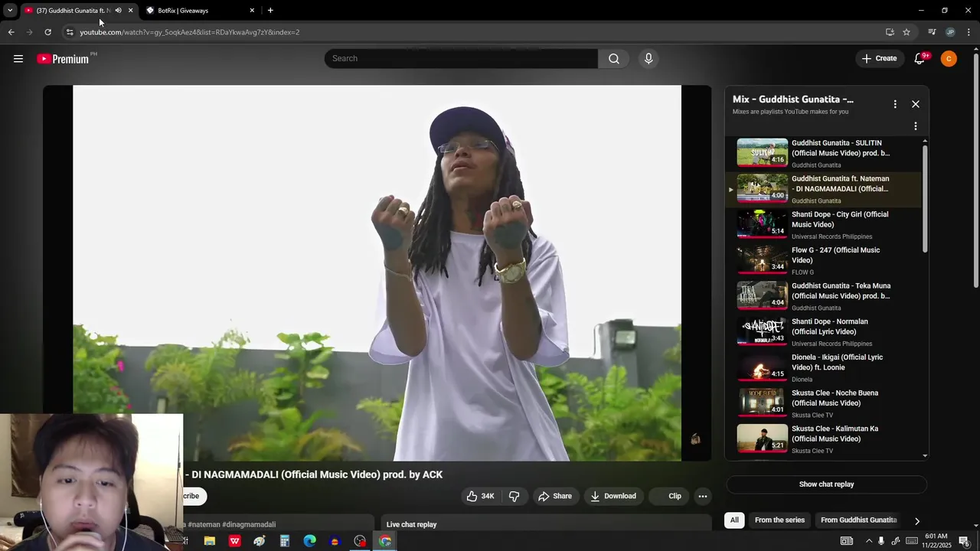Play Flow G 247 thumbnail
This screenshot has width=980, height=551.
[762, 259]
